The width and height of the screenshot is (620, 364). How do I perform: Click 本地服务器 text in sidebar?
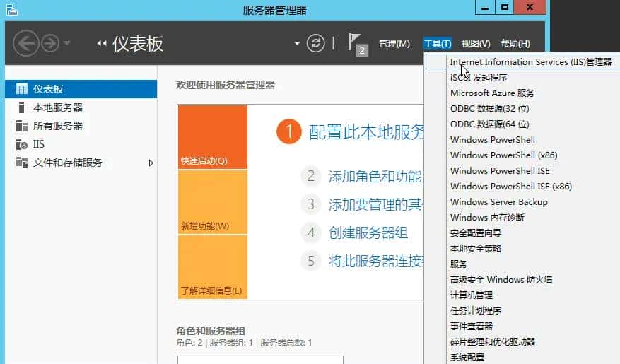click(x=58, y=107)
